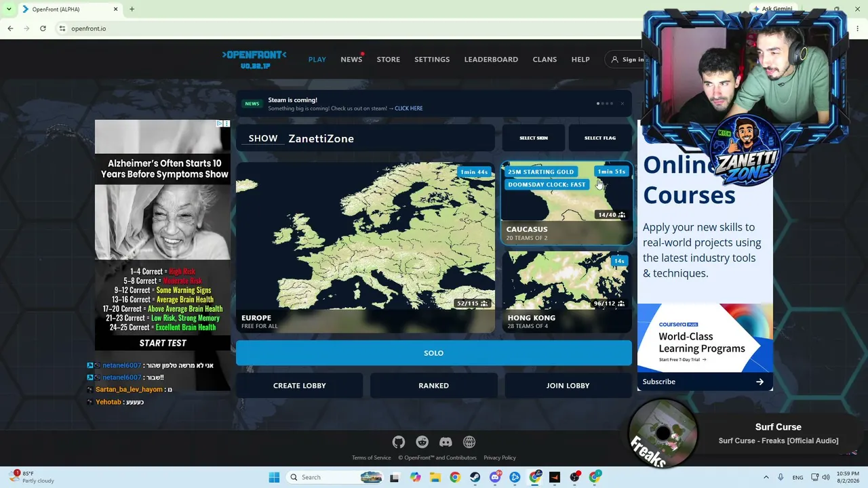Viewport: 868px width, 488px height.
Task: Click START TEST on Alzheimer's ad
Action: 163,343
